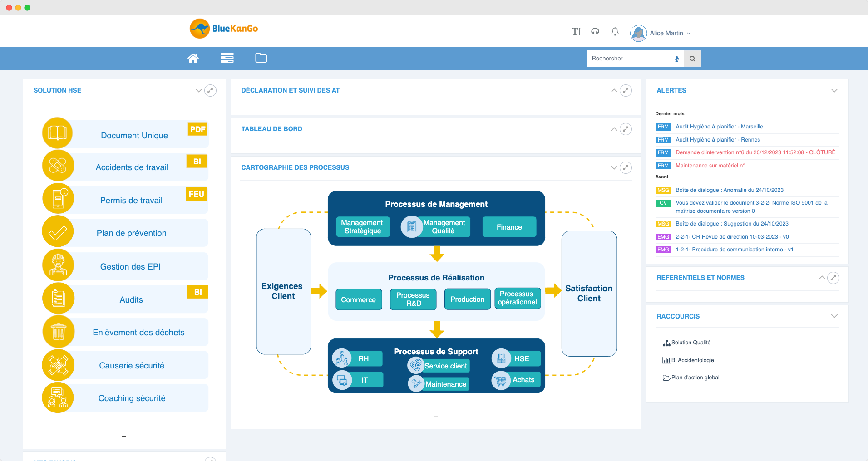Open notifications bell
868x461 pixels.
point(615,31)
